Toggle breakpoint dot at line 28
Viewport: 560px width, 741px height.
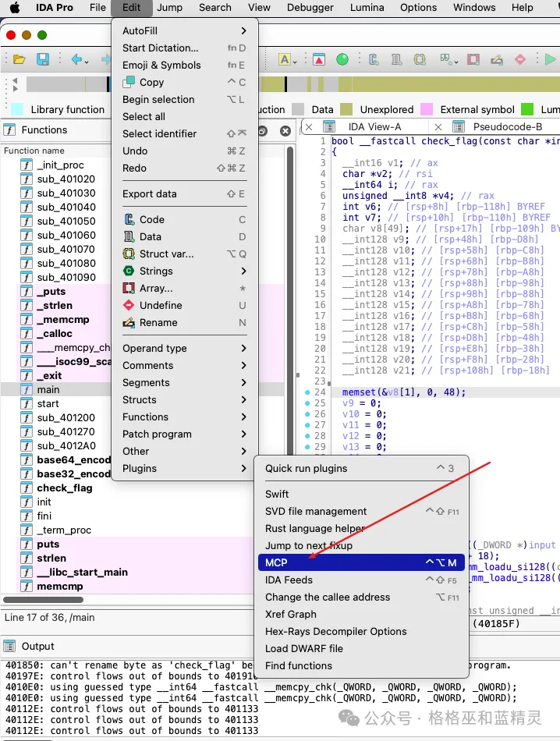(x=307, y=436)
